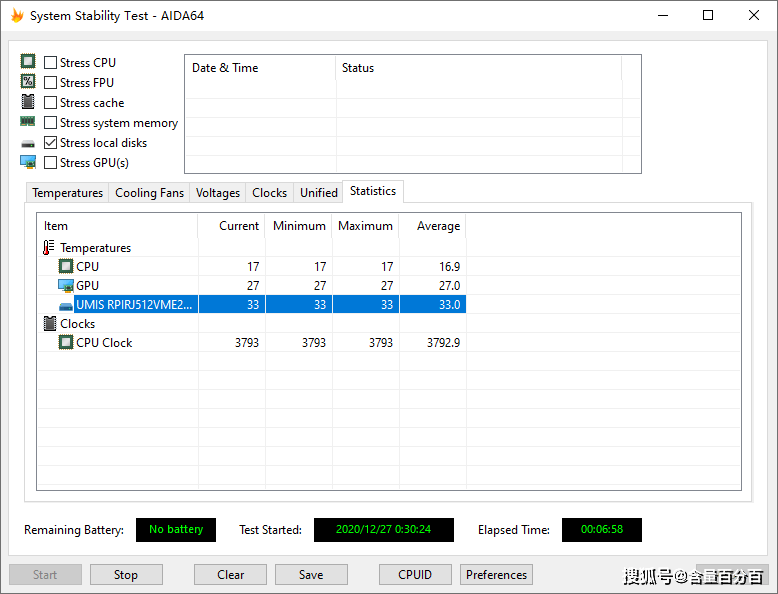This screenshot has height=594, width=778.
Task: Select the CPU Clock row label
Action: coord(104,343)
